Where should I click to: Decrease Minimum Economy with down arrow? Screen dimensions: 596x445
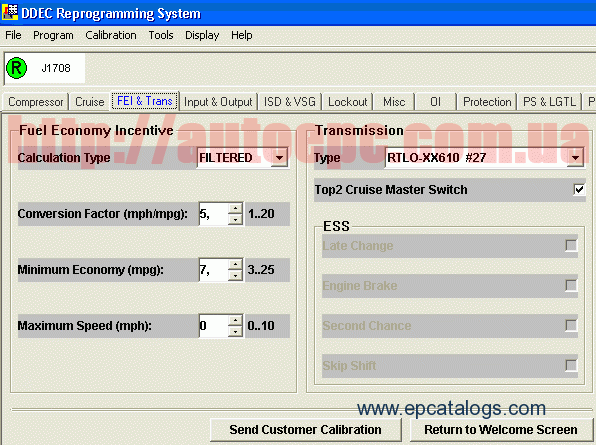[x=236, y=275]
